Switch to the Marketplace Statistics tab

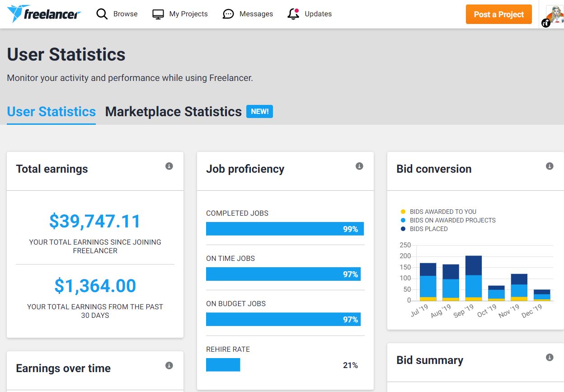tap(173, 112)
